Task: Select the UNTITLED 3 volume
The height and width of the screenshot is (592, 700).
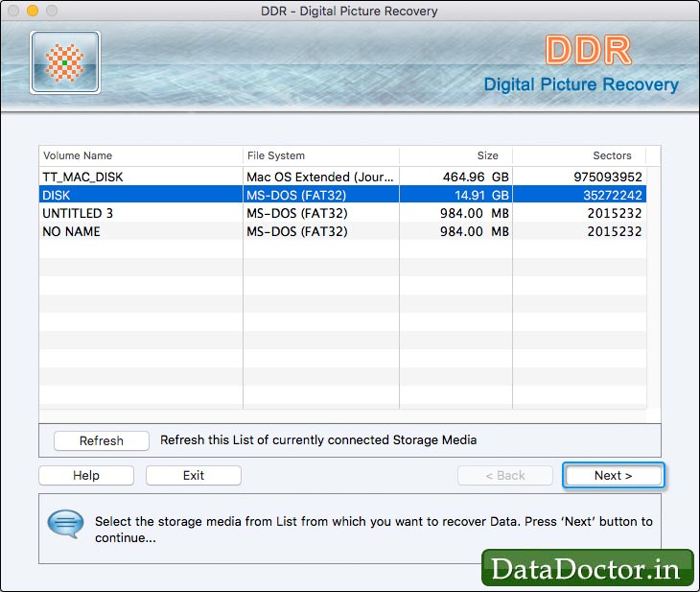Action: click(x=343, y=213)
